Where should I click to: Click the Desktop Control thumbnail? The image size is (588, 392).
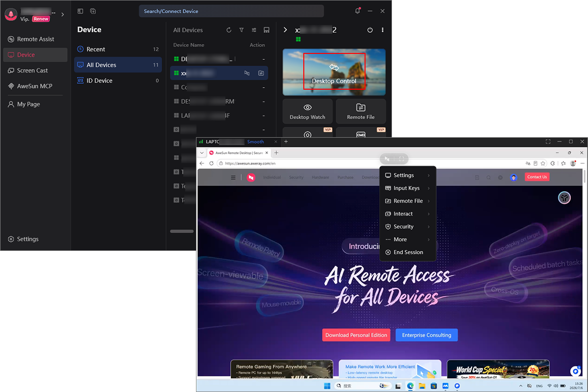pyautogui.click(x=334, y=72)
